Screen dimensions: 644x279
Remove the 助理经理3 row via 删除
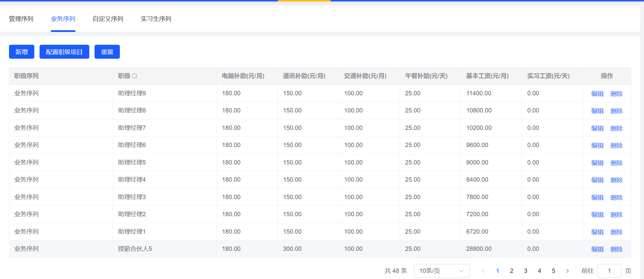[616, 197]
